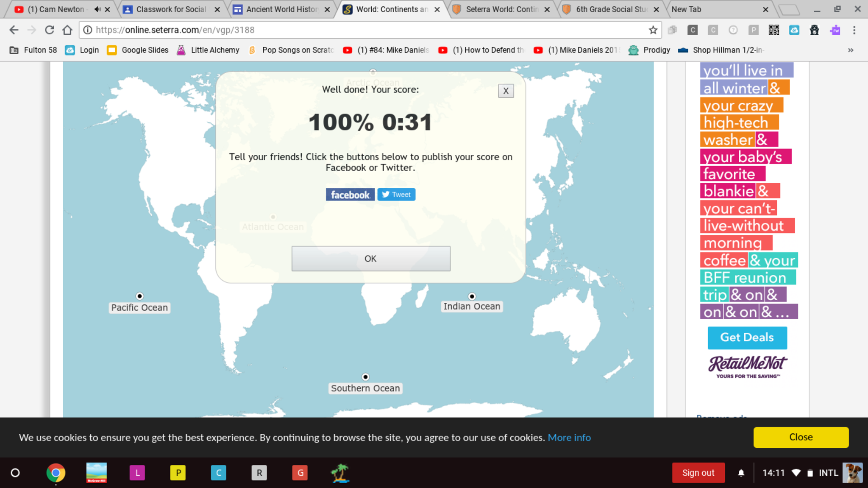Open the notifications bell icon

741,473
